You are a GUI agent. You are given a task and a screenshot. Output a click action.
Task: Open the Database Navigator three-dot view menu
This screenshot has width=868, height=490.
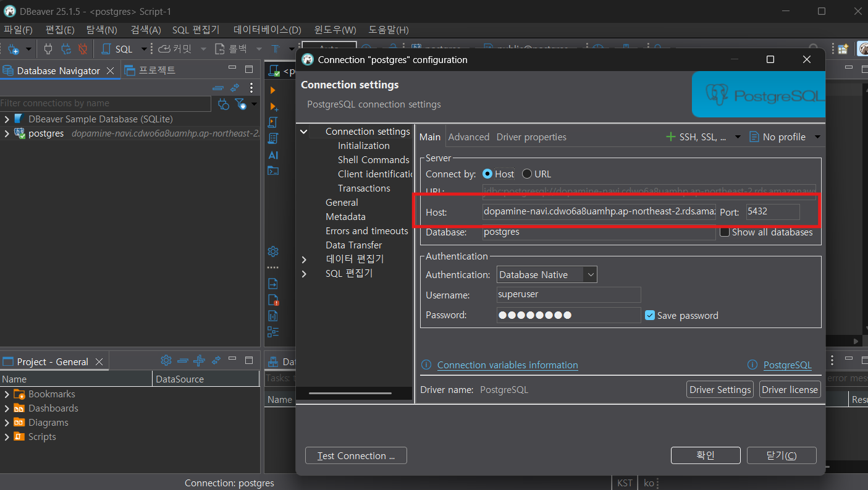click(251, 88)
